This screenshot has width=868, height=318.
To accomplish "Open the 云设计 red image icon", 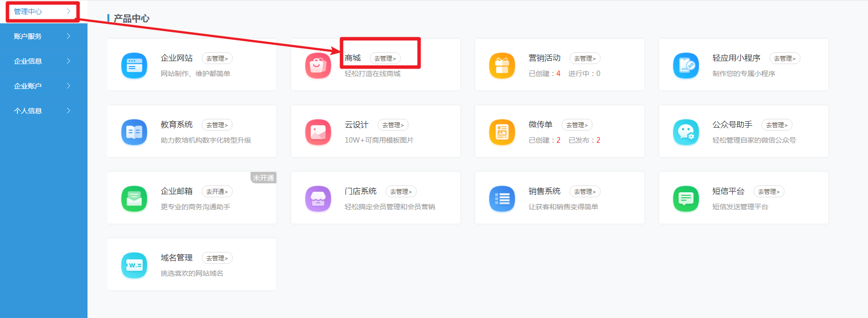I will click(x=318, y=132).
